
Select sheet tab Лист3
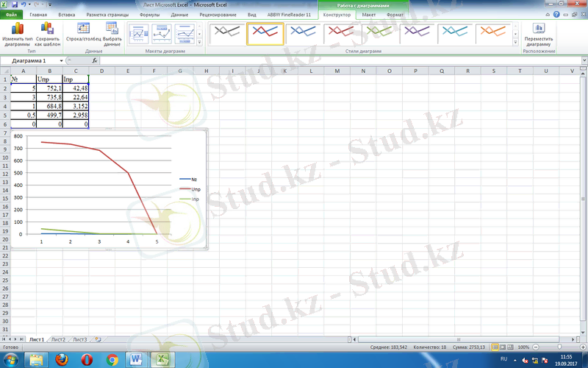click(79, 339)
